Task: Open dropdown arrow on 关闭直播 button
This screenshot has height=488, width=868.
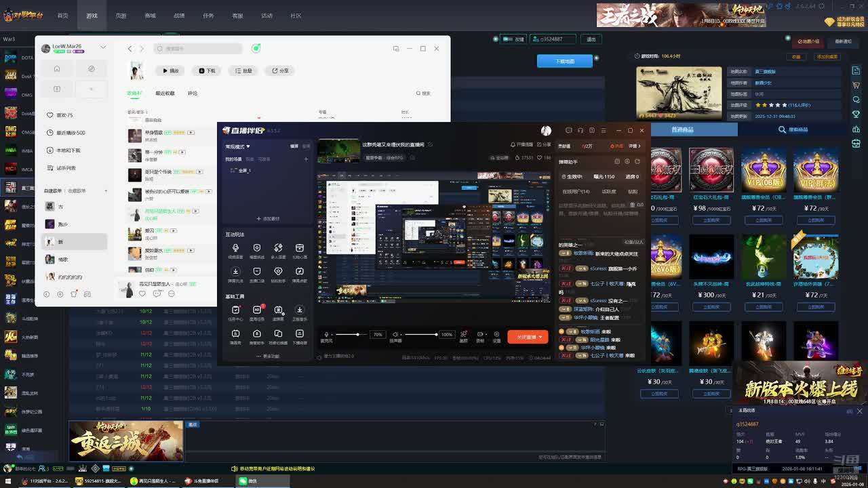Action: pyautogui.click(x=540, y=337)
